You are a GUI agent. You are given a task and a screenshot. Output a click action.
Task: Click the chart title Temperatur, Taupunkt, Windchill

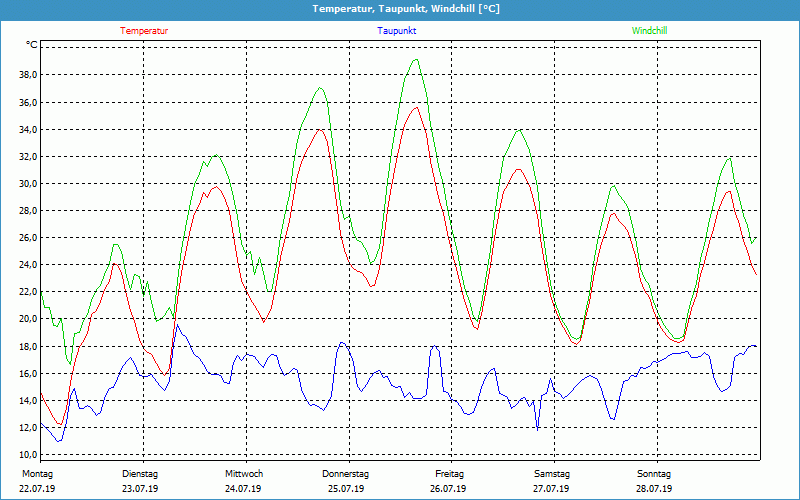(406, 9)
